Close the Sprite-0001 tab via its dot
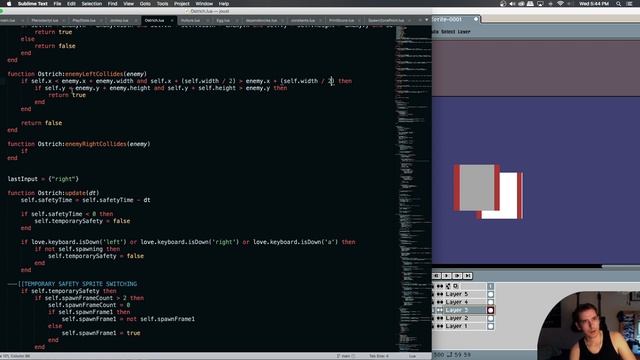This screenshot has height=360, width=640. pos(476,19)
